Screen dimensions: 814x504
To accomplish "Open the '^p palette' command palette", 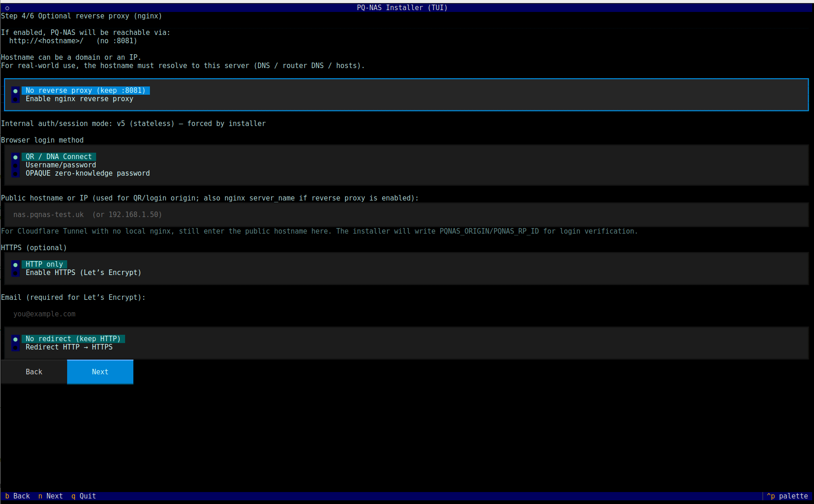I will [787, 496].
